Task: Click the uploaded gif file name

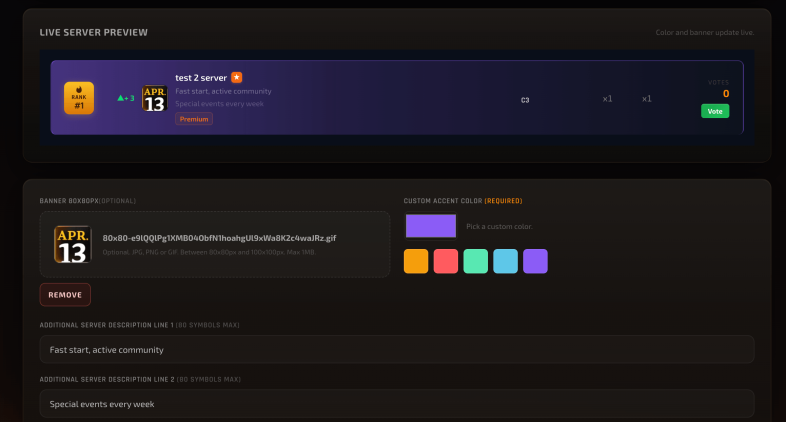Action: (x=219, y=238)
